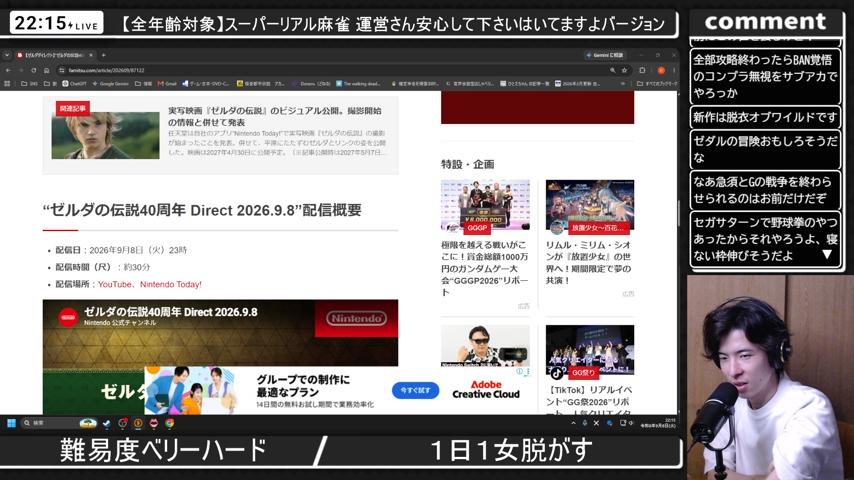This screenshot has width=854, height=480.
Task: Click the 放置少女～百花 red tag
Action: [x=597, y=228]
